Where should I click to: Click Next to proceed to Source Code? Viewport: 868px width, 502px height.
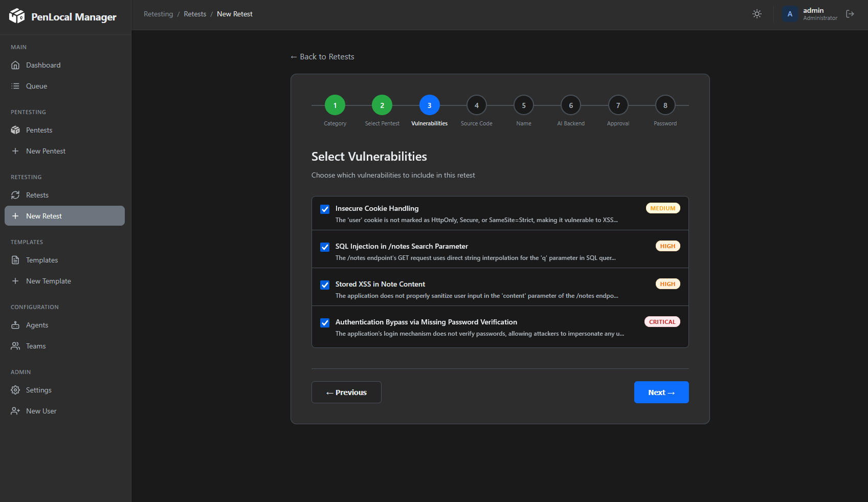coord(661,392)
